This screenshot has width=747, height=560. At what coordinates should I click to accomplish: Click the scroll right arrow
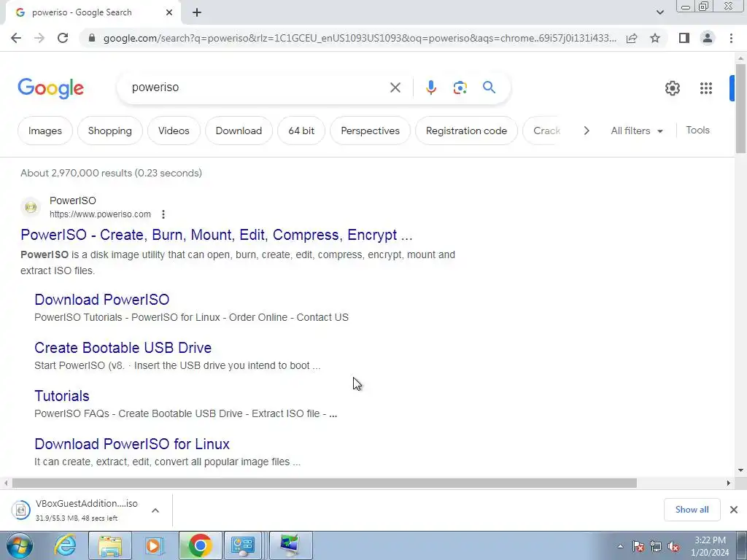click(728, 483)
